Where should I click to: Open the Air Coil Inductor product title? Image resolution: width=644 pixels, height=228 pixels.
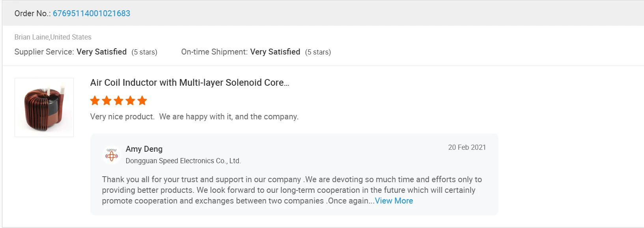tap(189, 83)
